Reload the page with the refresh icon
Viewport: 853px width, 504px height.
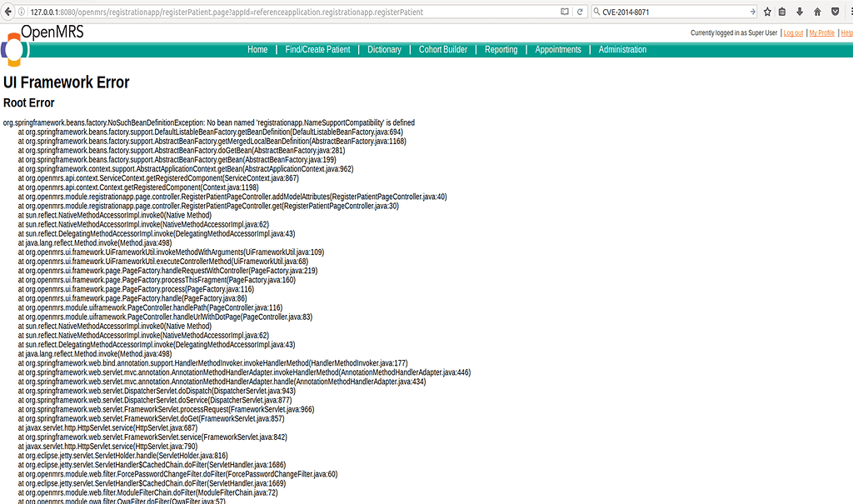pyautogui.click(x=580, y=12)
